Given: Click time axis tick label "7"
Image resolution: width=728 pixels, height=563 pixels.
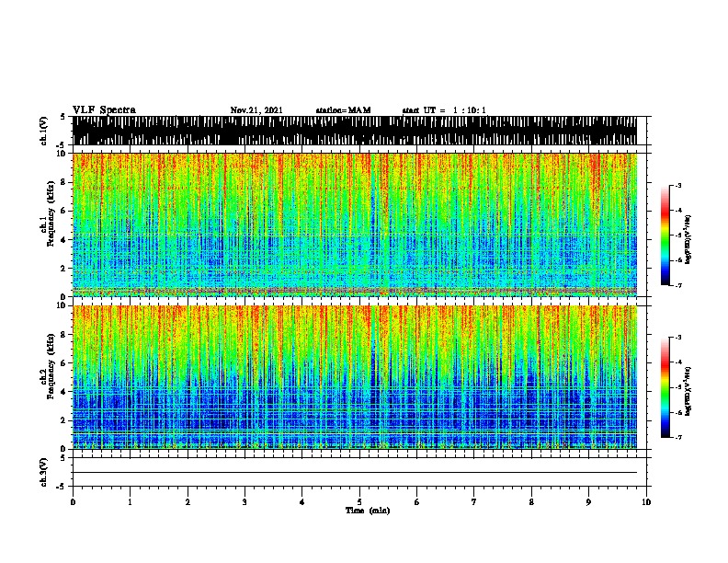Looking at the screenshot, I should coord(474,502).
